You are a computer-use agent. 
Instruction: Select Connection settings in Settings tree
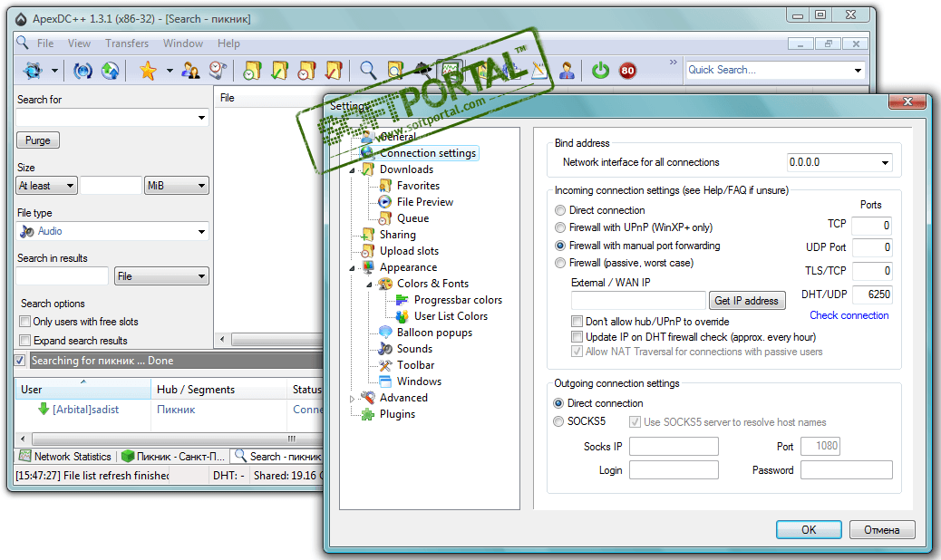coord(427,153)
